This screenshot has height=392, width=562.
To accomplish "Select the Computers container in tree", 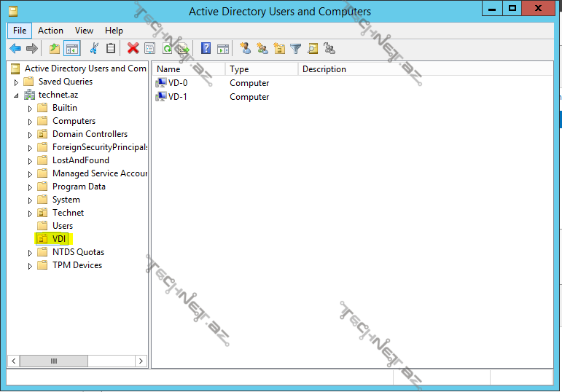I will pyautogui.click(x=74, y=121).
